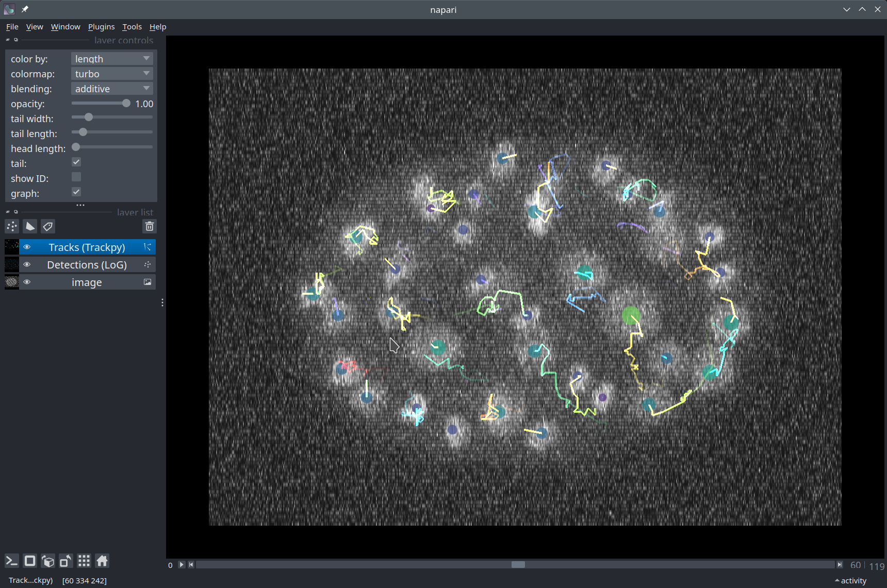Click the new labels layer icon
This screenshot has width=887, height=588.
(48, 226)
